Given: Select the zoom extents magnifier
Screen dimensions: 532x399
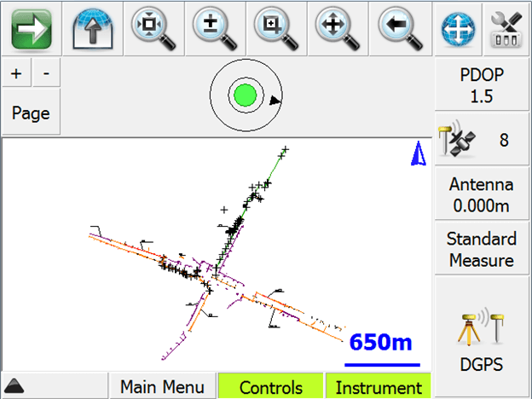Looking at the screenshot, I should [153, 29].
